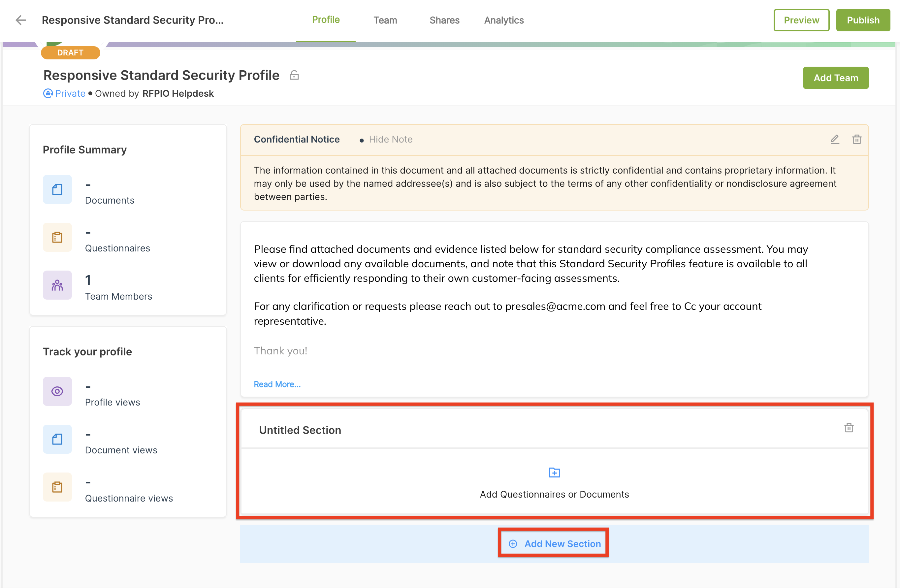Expand the message with Read More link

point(277,384)
